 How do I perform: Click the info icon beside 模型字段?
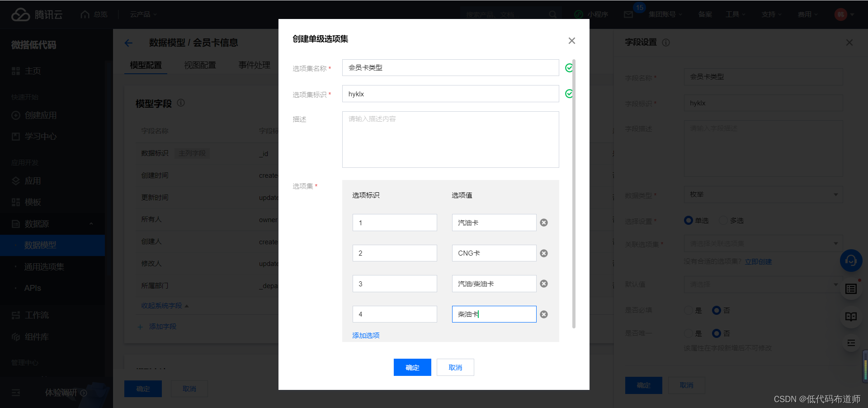click(181, 103)
